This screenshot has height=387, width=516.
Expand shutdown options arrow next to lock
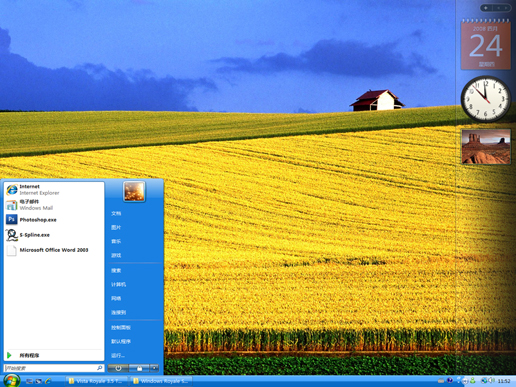pos(154,368)
